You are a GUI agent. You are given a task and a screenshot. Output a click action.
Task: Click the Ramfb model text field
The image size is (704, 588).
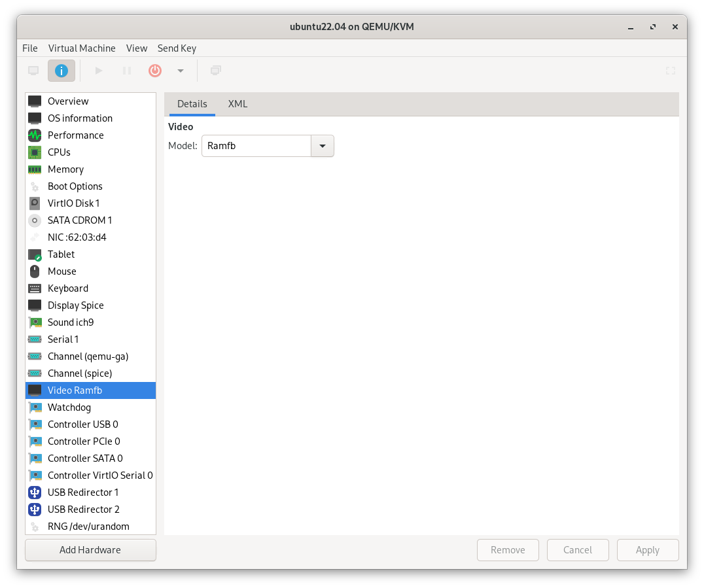pos(256,146)
